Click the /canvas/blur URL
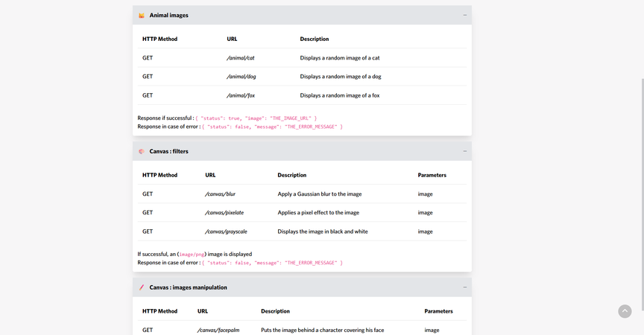This screenshot has height=335, width=644. pos(220,194)
